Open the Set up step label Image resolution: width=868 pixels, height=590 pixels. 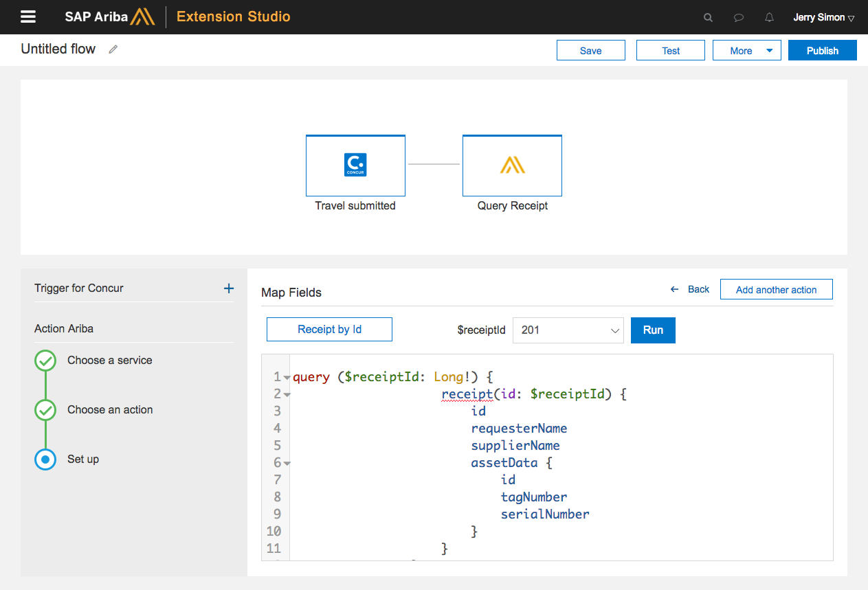coord(83,459)
